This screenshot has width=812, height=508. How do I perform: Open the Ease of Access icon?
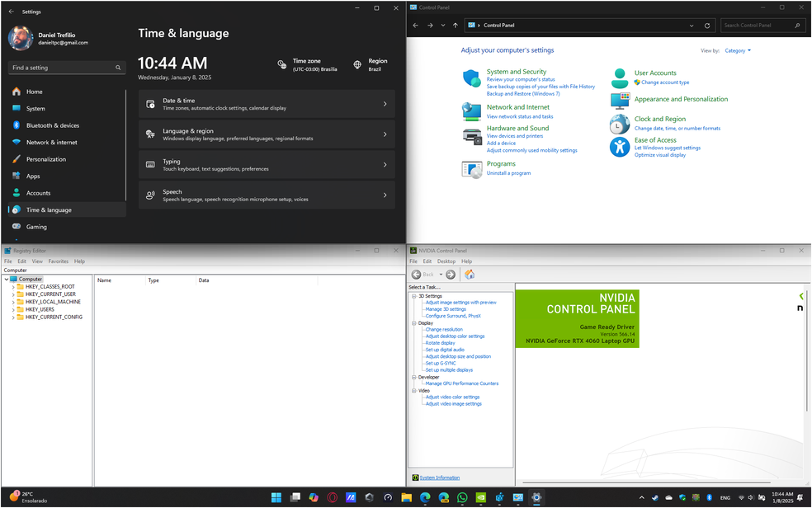click(x=620, y=147)
